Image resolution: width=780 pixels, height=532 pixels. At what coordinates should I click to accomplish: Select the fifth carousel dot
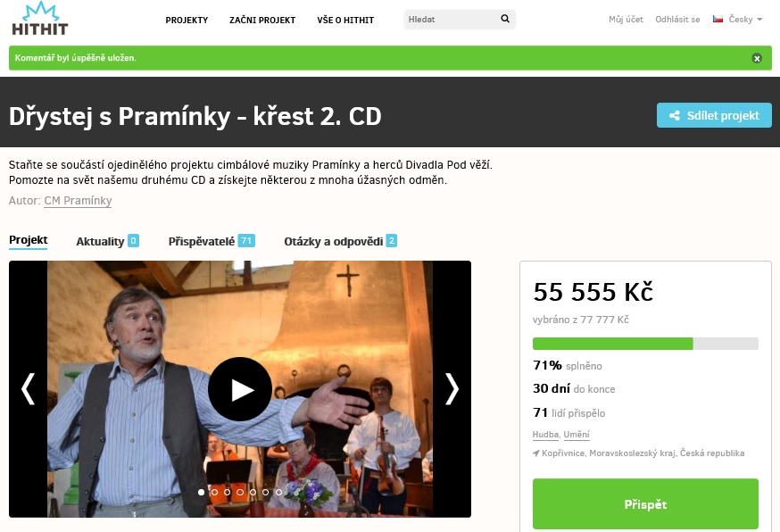coord(253,492)
